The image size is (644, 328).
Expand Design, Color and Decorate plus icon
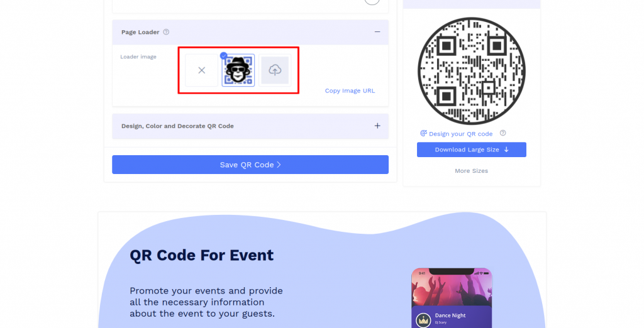tap(377, 126)
